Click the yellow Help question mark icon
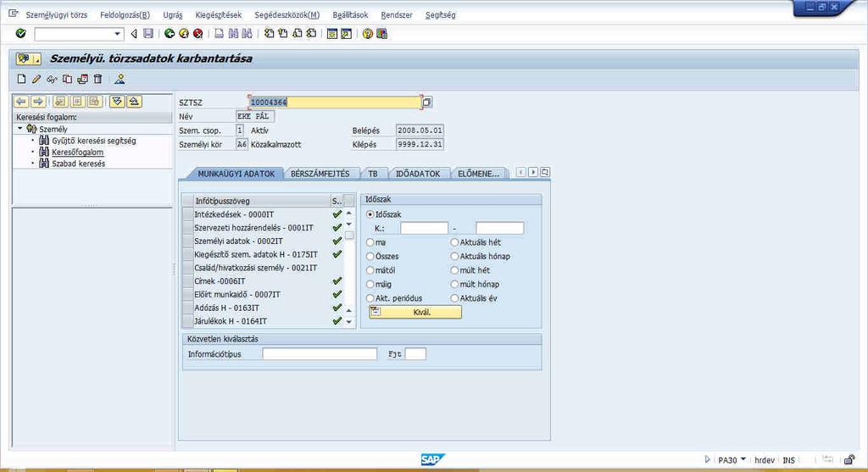 click(x=368, y=34)
